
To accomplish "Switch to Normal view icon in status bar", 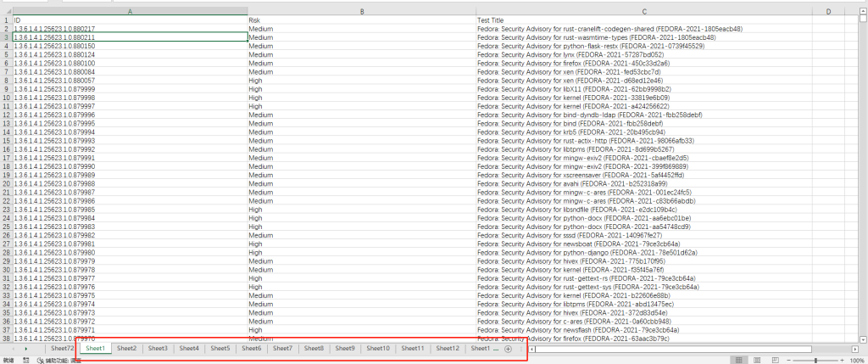I will pyautogui.click(x=738, y=361).
